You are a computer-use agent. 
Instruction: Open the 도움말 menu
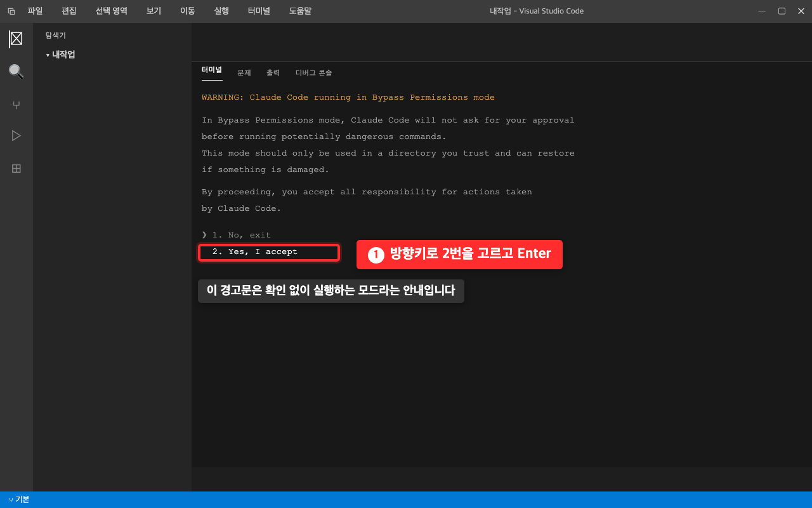point(300,11)
